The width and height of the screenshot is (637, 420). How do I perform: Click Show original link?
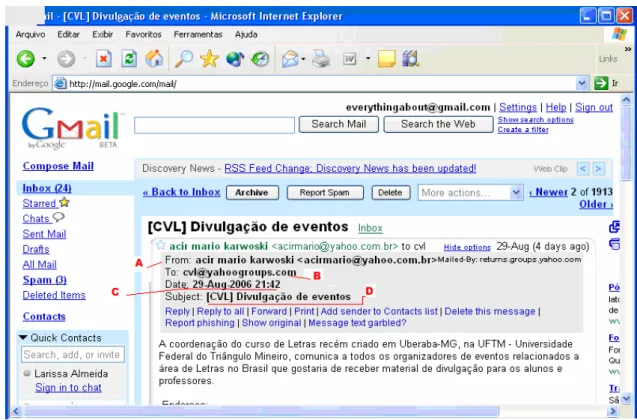point(271,323)
